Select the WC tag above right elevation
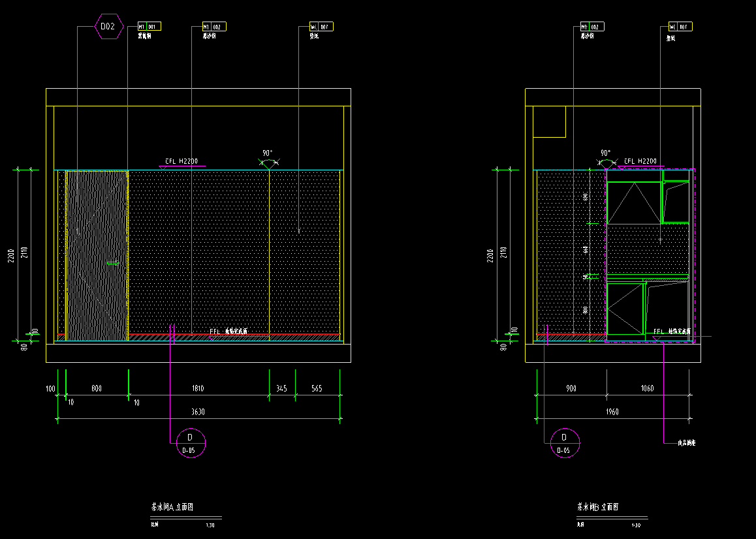The width and height of the screenshot is (756, 539). tap(680, 27)
